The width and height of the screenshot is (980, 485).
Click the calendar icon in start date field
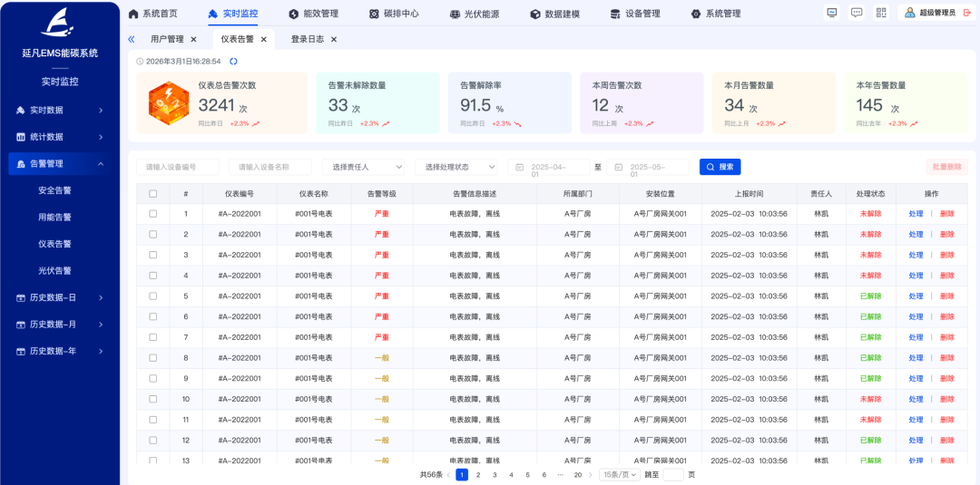pyautogui.click(x=520, y=168)
